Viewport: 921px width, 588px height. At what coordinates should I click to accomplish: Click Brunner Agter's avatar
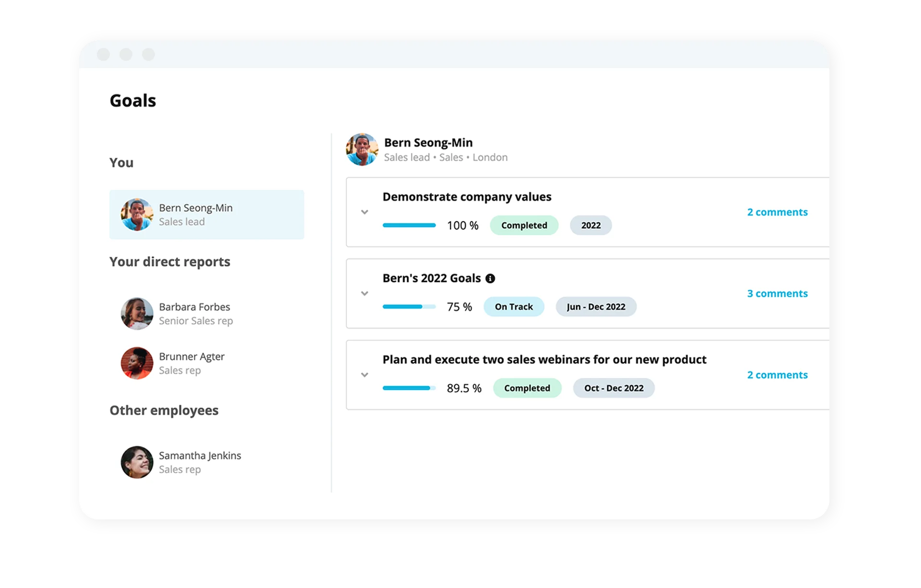tap(137, 363)
